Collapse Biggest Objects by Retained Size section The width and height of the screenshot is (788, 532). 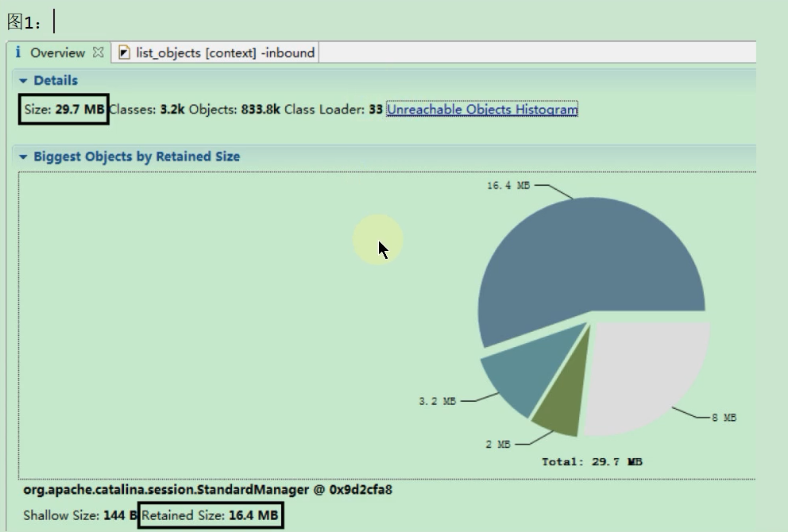click(22, 156)
